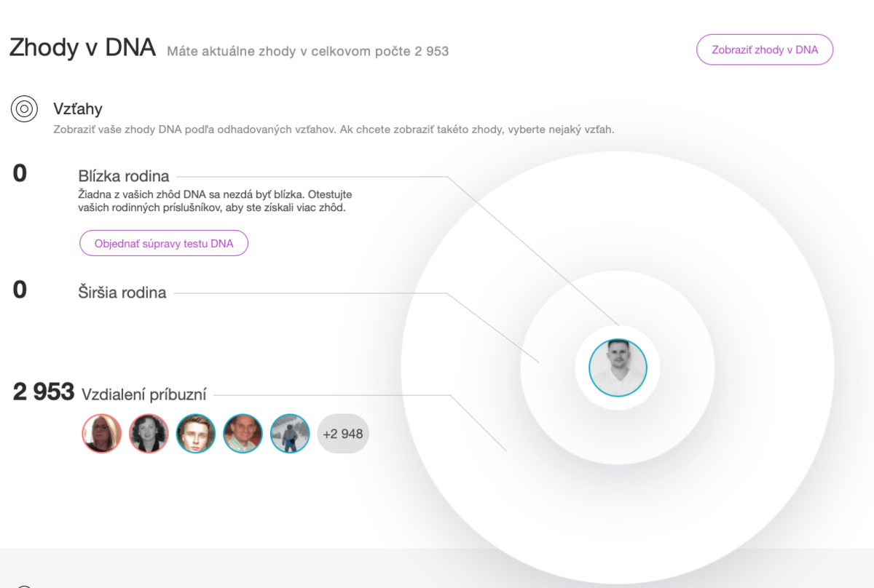The height and width of the screenshot is (588, 874).
Task: Click the third match avatar with blue border
Action: [196, 434]
